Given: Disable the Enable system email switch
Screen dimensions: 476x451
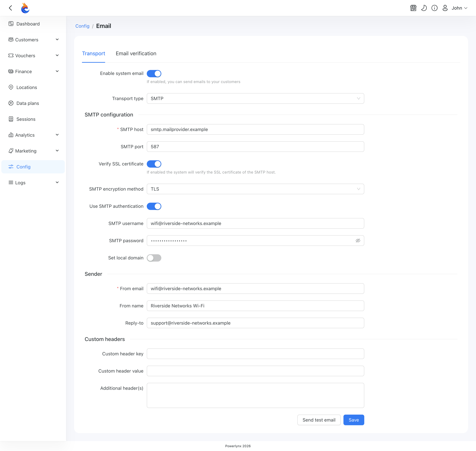Looking at the screenshot, I should click(x=154, y=74).
